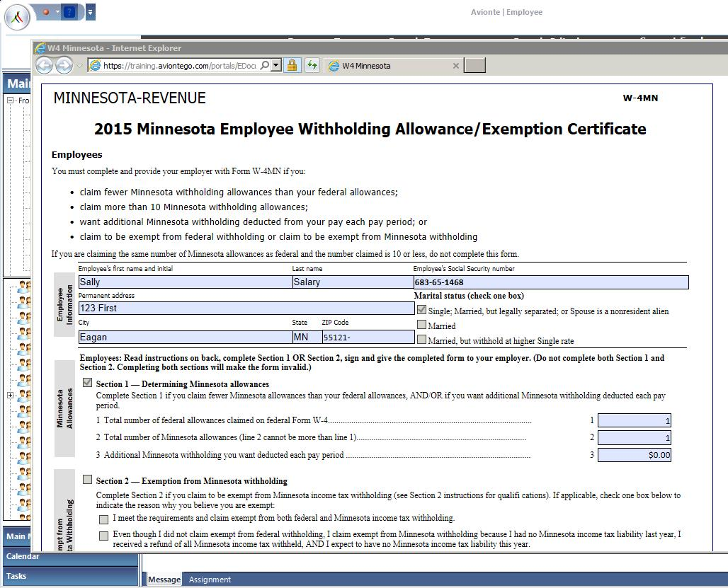Click the red record dot in quick toolbar
Viewport: 728px width, 588px height.
[x=46, y=12]
